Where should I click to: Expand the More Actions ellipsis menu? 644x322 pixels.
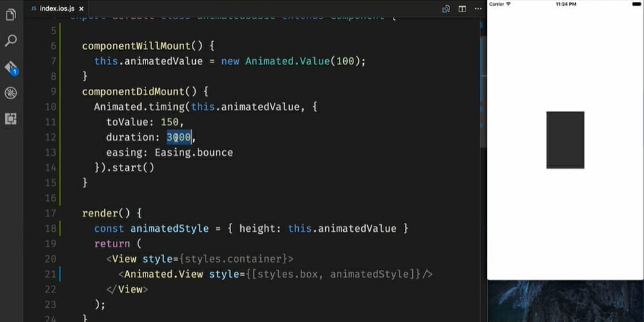click(477, 8)
